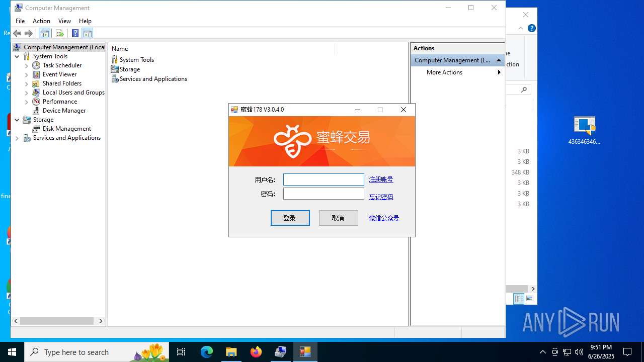644x362 pixels.
Task: Show hidden tray icons chevron
Action: click(x=542, y=352)
